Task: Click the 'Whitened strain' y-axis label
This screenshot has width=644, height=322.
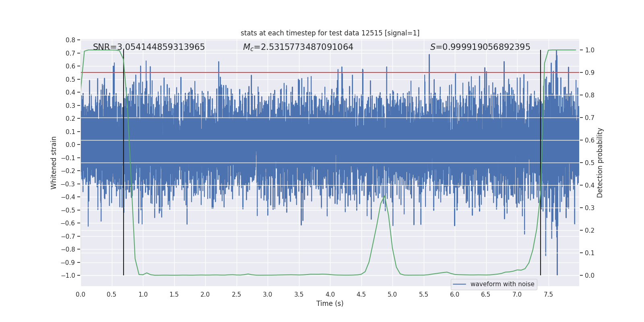Action: [x=54, y=163]
